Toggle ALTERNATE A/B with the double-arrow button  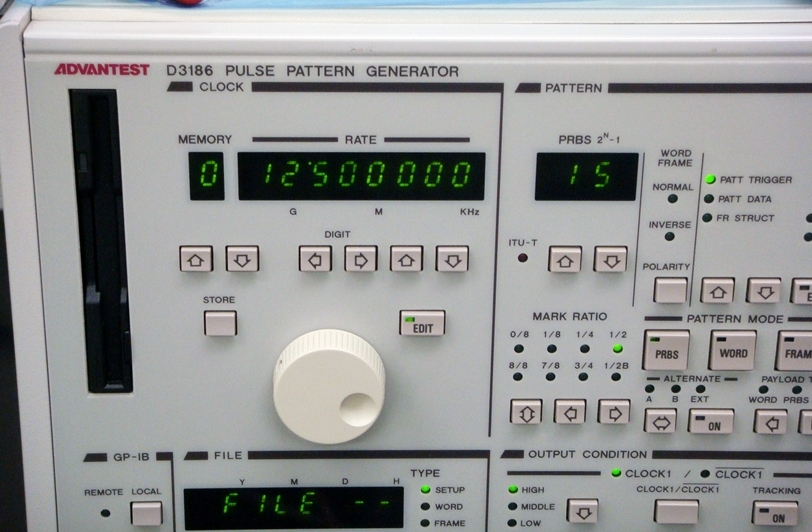pyautogui.click(x=660, y=421)
